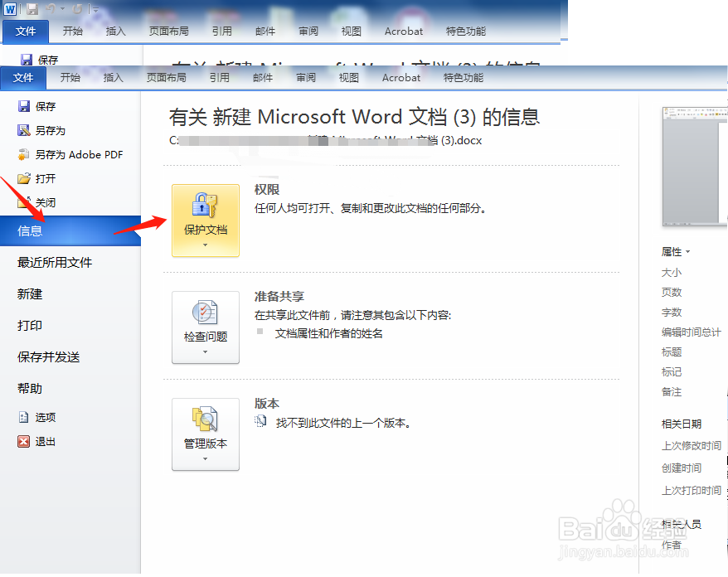Click the 管理版本 documents icon

205,419
